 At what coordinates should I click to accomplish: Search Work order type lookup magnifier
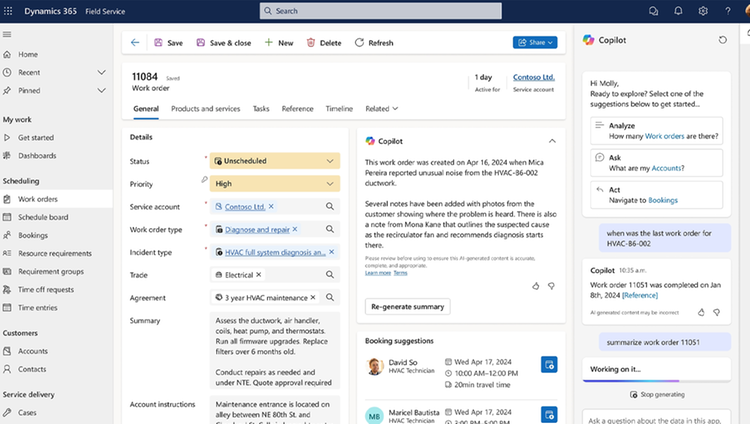click(330, 229)
